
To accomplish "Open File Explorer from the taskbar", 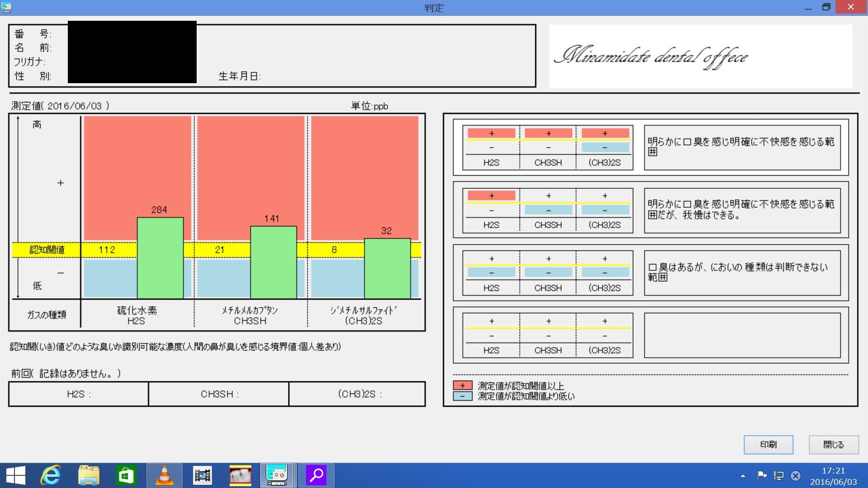I will click(89, 475).
